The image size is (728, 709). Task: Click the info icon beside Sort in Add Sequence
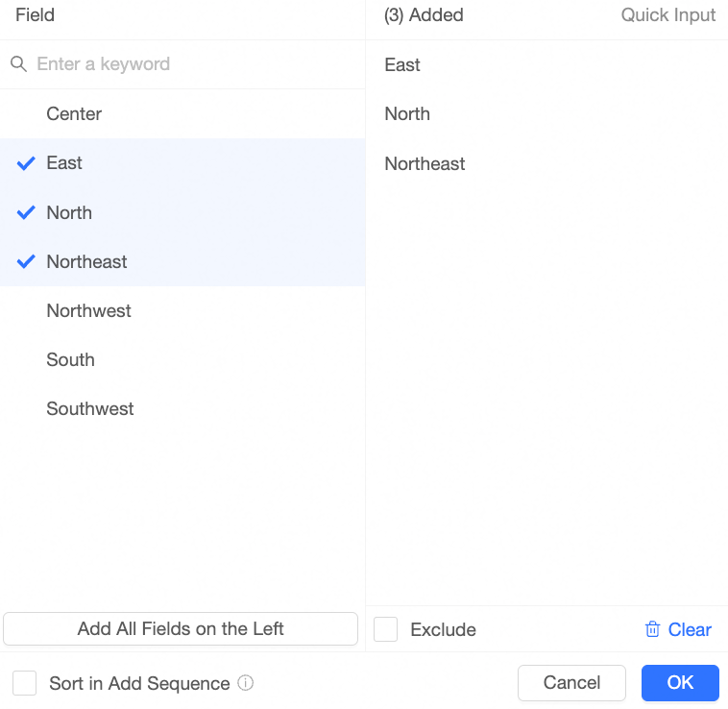point(246,683)
